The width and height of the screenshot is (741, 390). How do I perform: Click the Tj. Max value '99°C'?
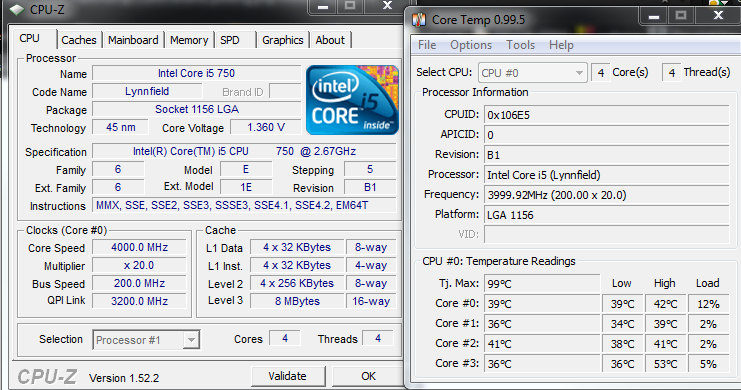pos(542,284)
